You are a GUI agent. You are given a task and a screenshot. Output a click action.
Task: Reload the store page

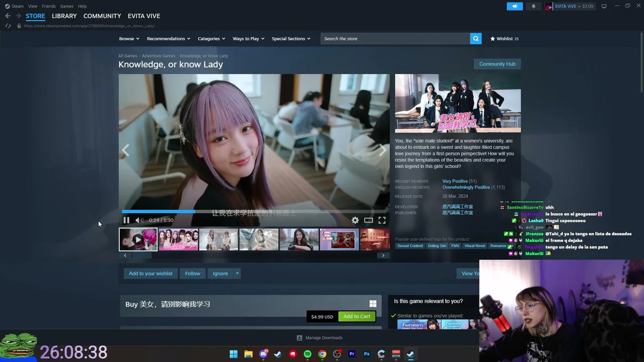[x=8, y=26]
